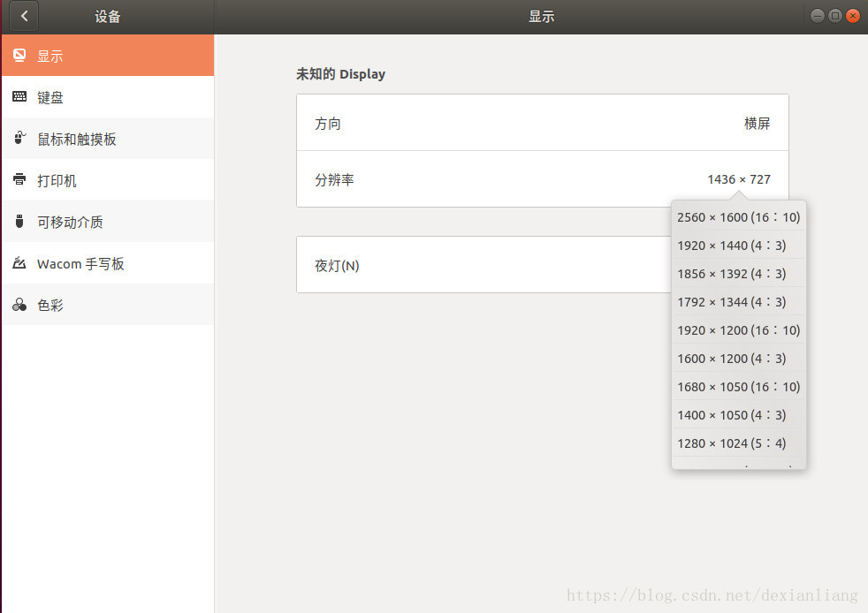Click the 设备 header title
Image resolution: width=868 pixels, height=613 pixels.
click(107, 17)
